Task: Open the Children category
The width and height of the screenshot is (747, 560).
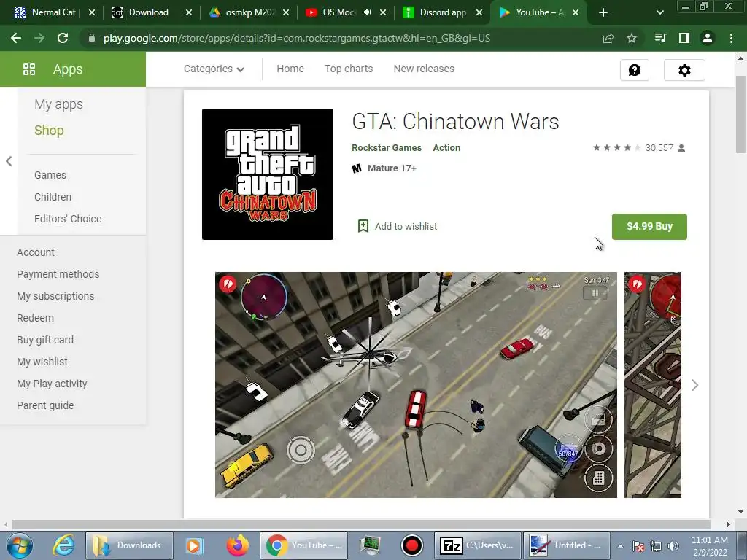Action: pos(53,197)
